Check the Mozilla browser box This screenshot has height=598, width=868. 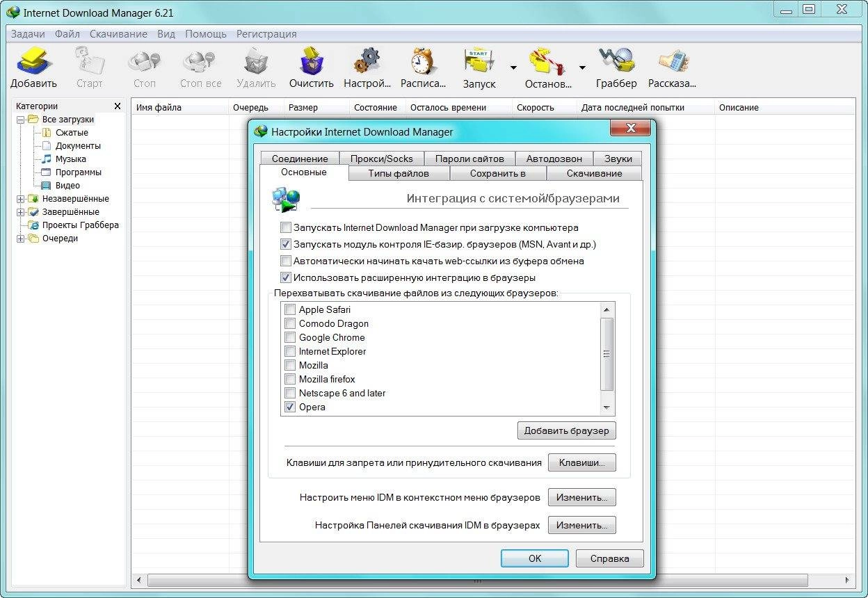tap(290, 365)
